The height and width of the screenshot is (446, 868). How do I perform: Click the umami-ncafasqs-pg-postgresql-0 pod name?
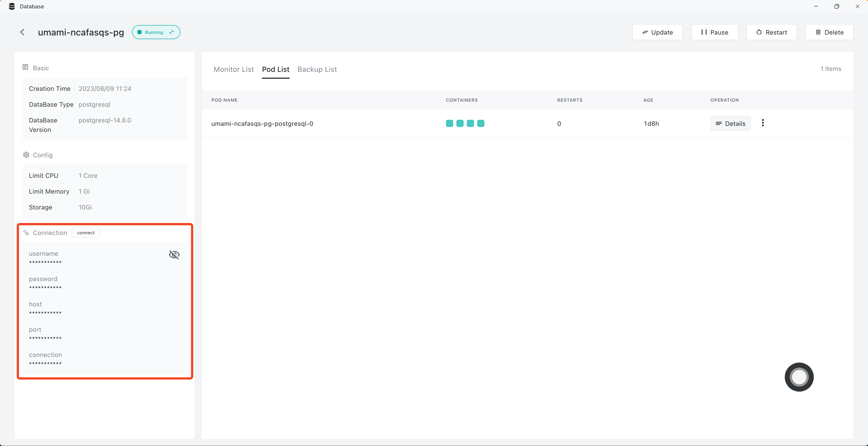click(x=262, y=123)
